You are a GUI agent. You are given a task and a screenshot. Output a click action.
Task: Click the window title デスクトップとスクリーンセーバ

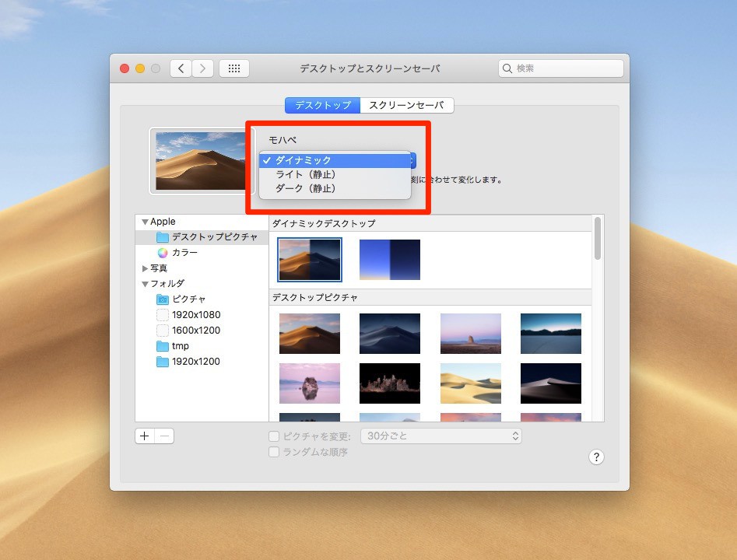[370, 68]
